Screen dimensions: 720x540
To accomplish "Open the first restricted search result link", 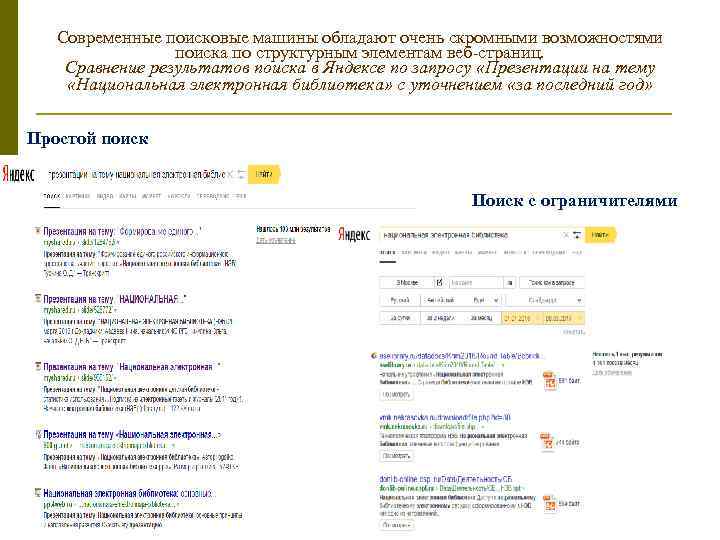I will (461, 356).
